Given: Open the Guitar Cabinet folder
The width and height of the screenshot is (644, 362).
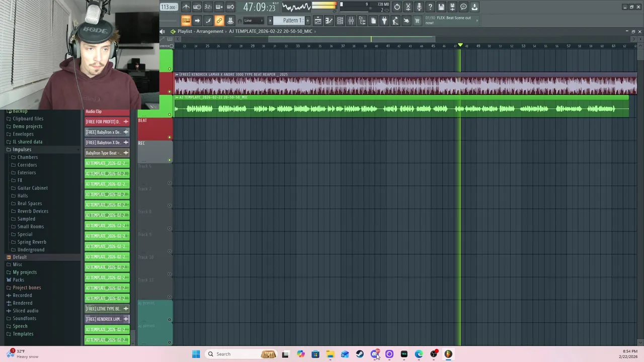Looking at the screenshot, I should click(x=33, y=188).
